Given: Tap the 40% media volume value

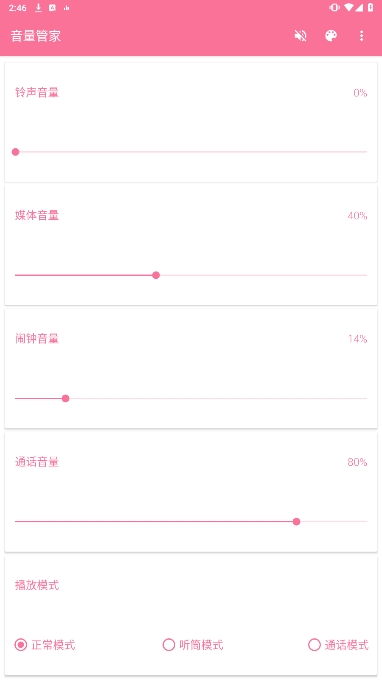Looking at the screenshot, I should tap(357, 216).
